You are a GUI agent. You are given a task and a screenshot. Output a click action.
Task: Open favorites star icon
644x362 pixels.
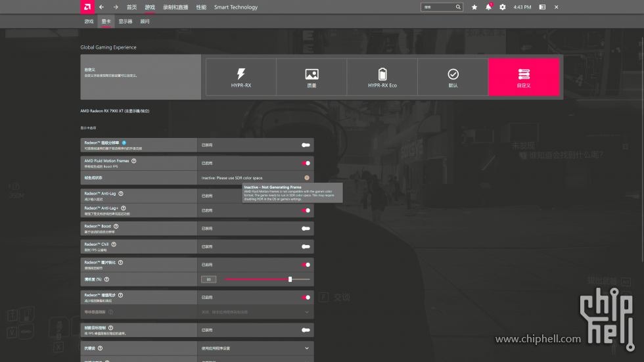(474, 7)
